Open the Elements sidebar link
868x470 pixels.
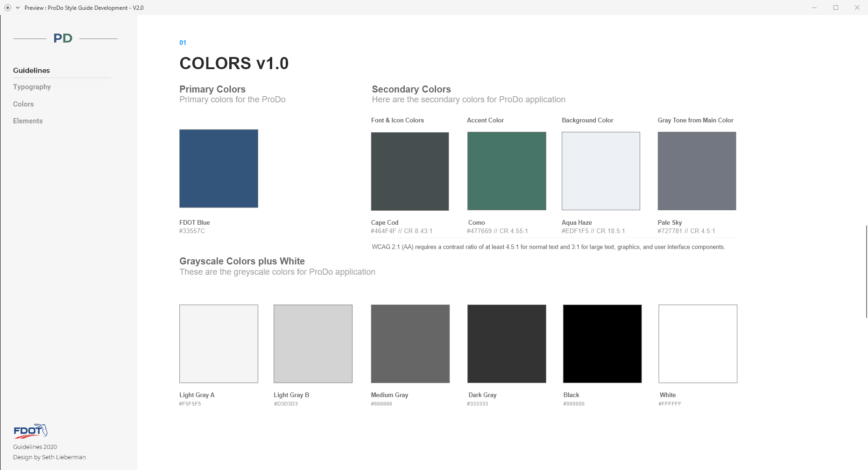28,121
